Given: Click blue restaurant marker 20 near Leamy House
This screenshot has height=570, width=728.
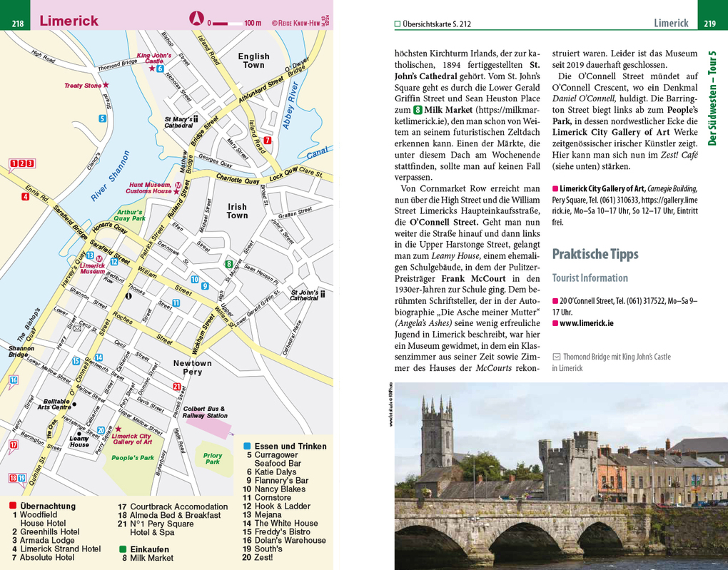Looking at the screenshot, I should 101,430.
